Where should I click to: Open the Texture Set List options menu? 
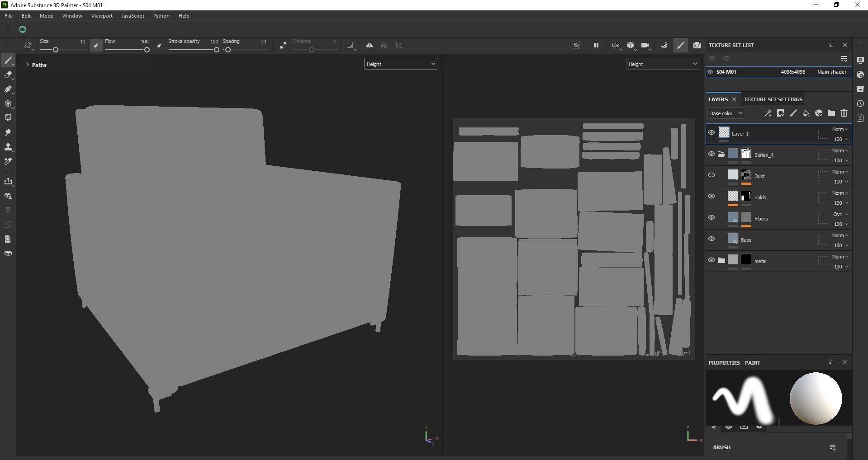[x=844, y=59]
